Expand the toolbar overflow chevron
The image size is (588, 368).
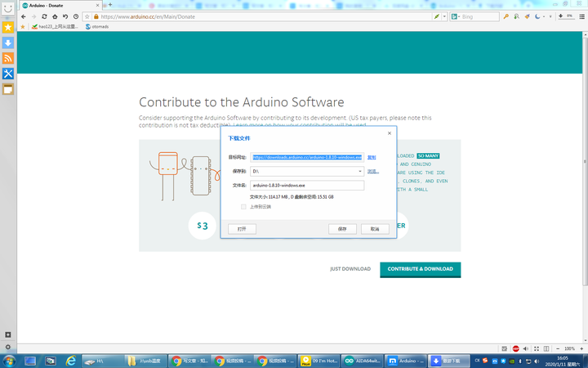pos(550,16)
